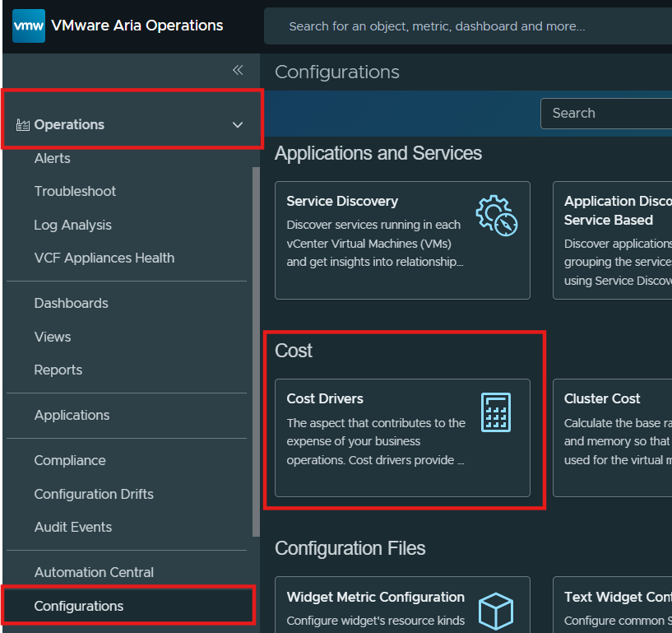Open Audit Events page
672x633 pixels.
[72, 527]
